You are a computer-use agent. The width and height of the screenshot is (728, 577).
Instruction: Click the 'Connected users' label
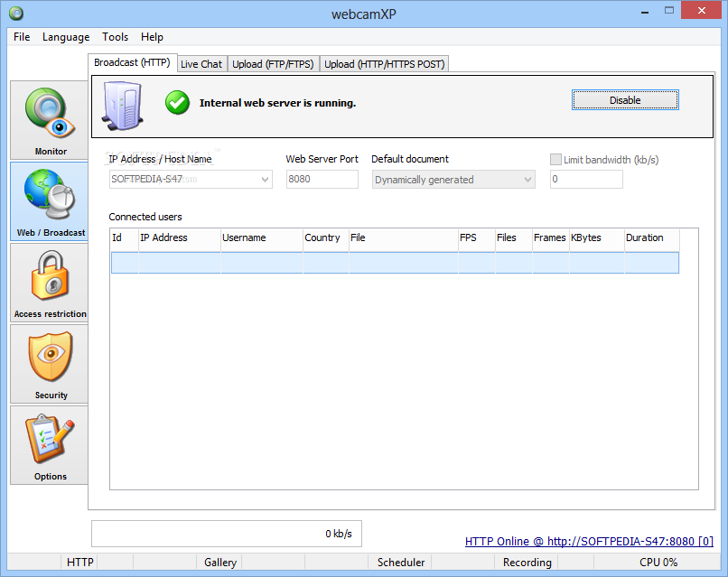pyautogui.click(x=145, y=217)
